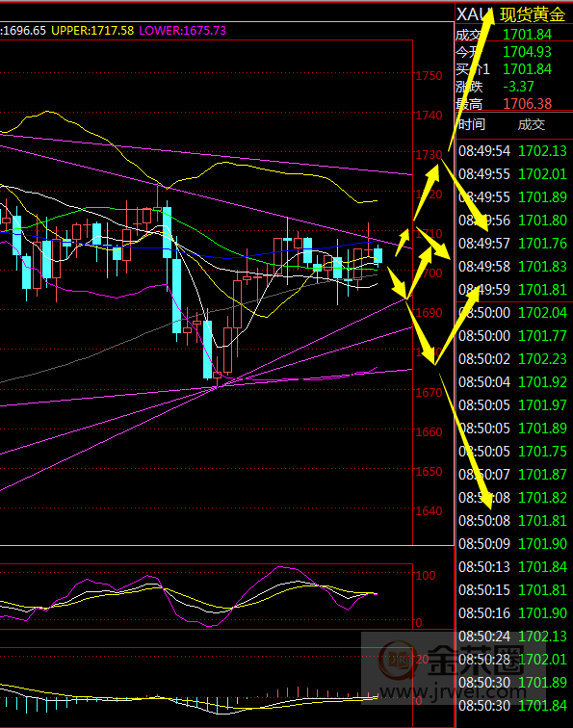The width and height of the screenshot is (573, 728).
Task: Click the 今开 value 1704.93
Action: coord(527,52)
